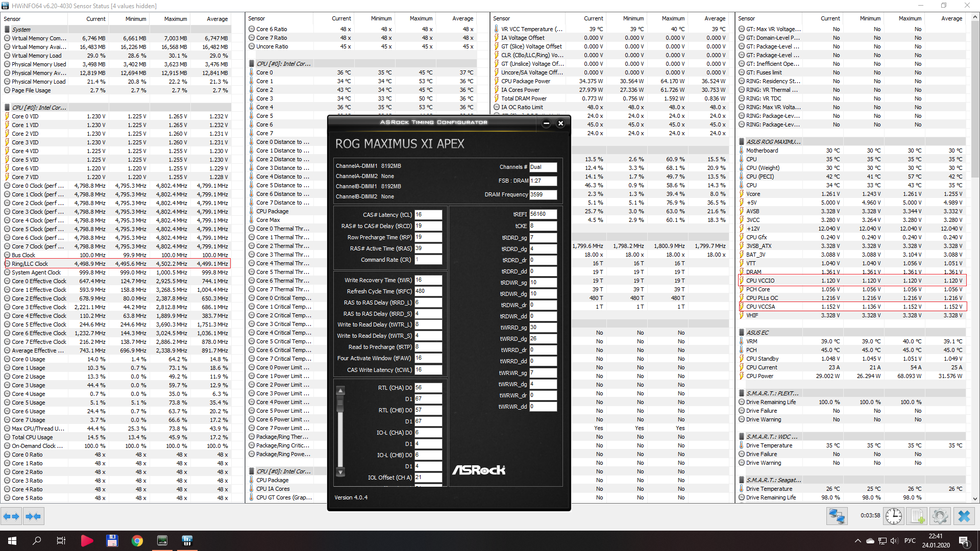The width and height of the screenshot is (980, 551).
Task: Minimize the ASRock Timing Configurator window
Action: [546, 123]
